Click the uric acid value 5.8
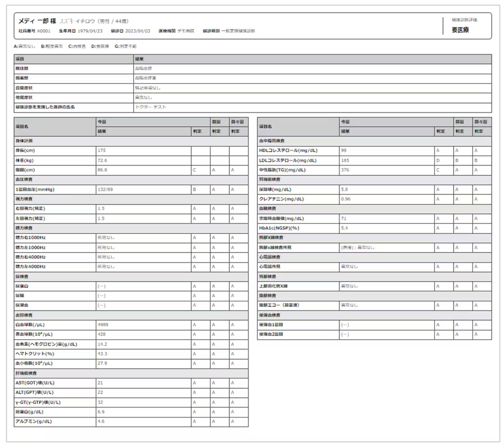The height and width of the screenshot is (446, 504). pos(344,189)
